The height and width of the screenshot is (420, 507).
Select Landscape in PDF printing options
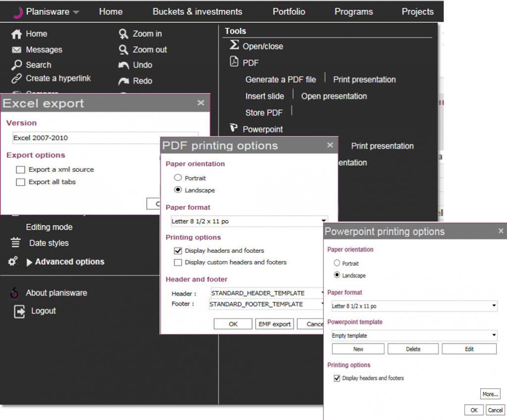coord(178,189)
